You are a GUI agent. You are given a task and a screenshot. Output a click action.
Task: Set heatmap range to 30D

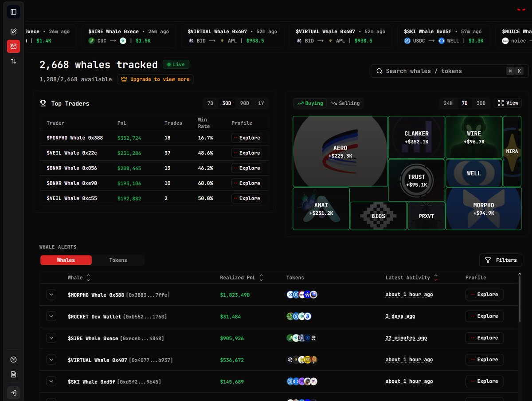pyautogui.click(x=481, y=103)
